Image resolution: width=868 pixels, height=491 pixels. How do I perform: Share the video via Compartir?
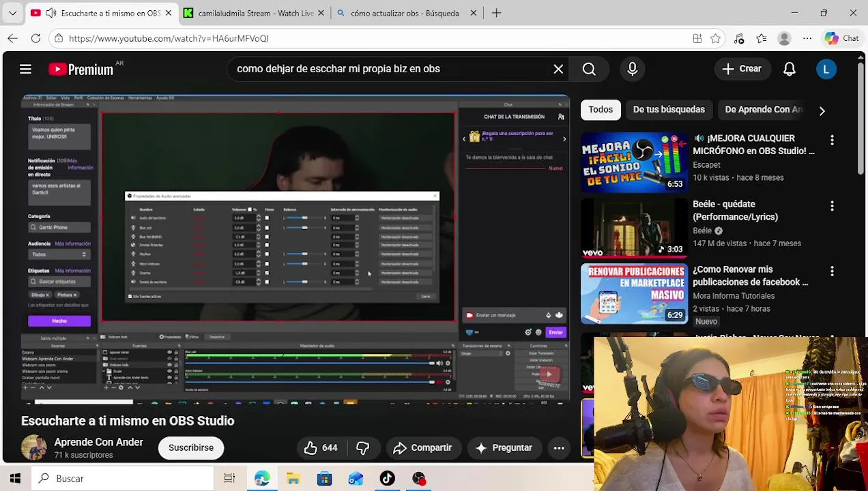(422, 447)
